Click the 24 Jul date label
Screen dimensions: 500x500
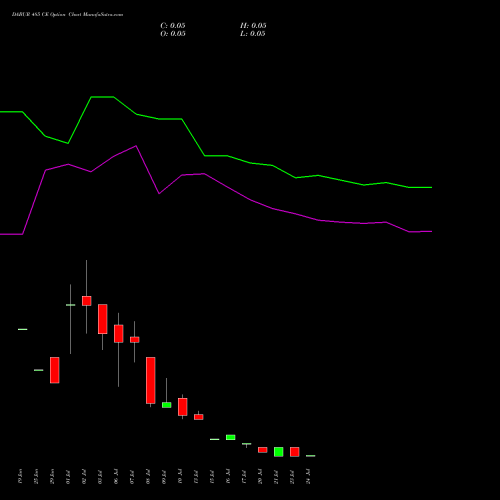[308, 477]
